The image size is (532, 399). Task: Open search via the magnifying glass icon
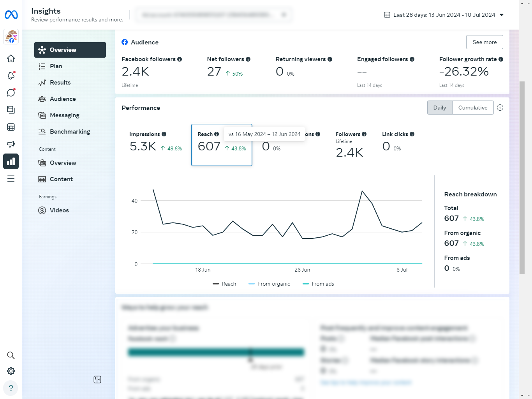[x=11, y=355]
